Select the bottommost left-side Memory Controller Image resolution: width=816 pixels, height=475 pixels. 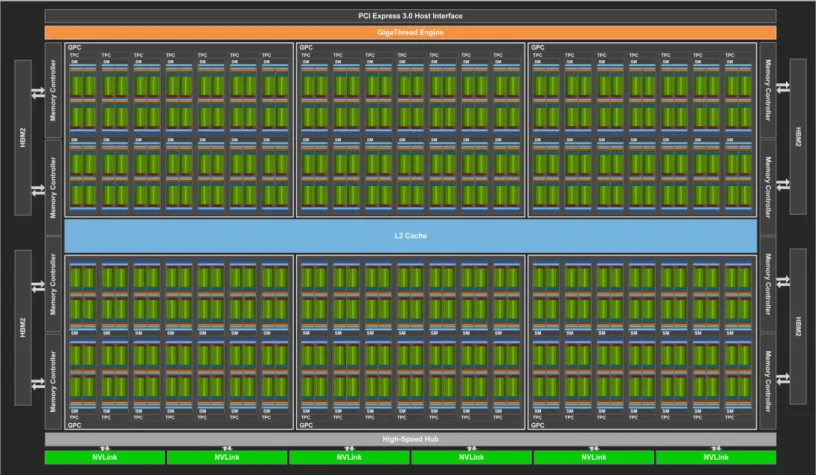53,381
